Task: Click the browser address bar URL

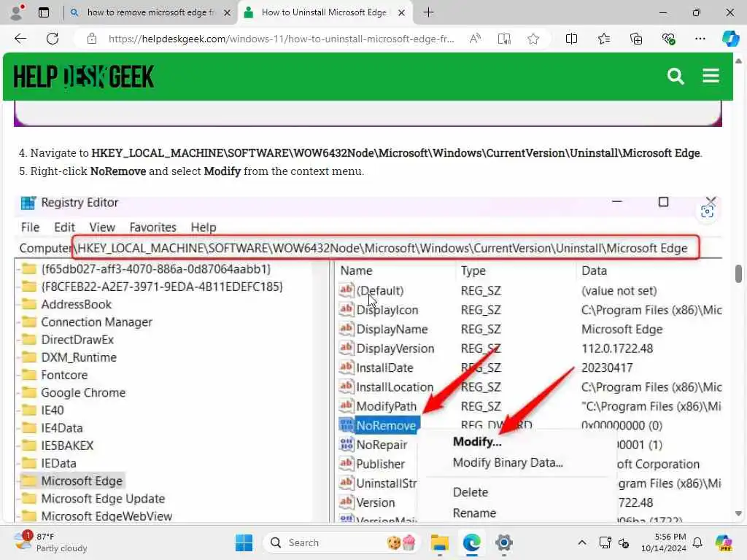Action: coord(281,39)
